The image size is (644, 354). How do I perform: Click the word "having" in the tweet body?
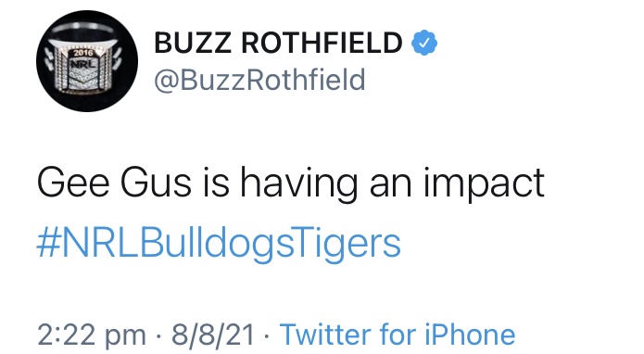298,183
